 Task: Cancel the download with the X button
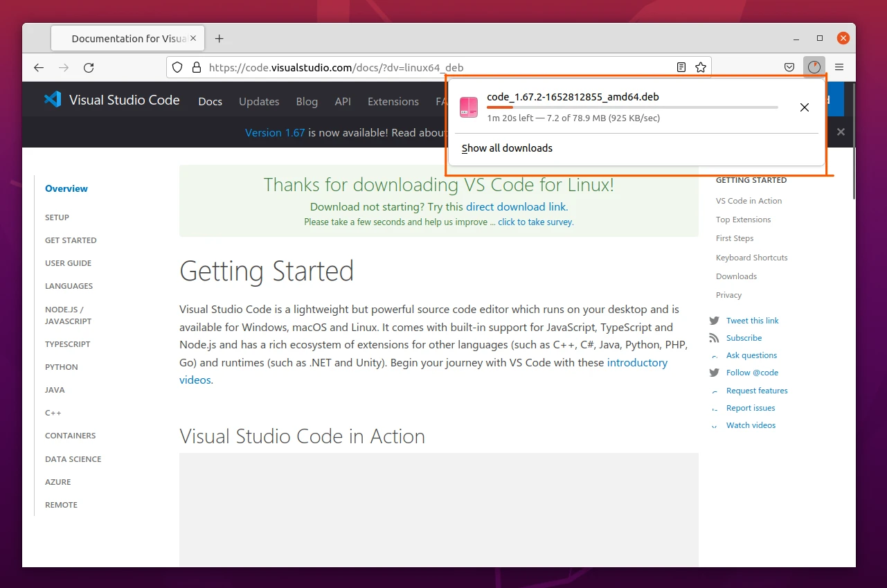tap(804, 107)
